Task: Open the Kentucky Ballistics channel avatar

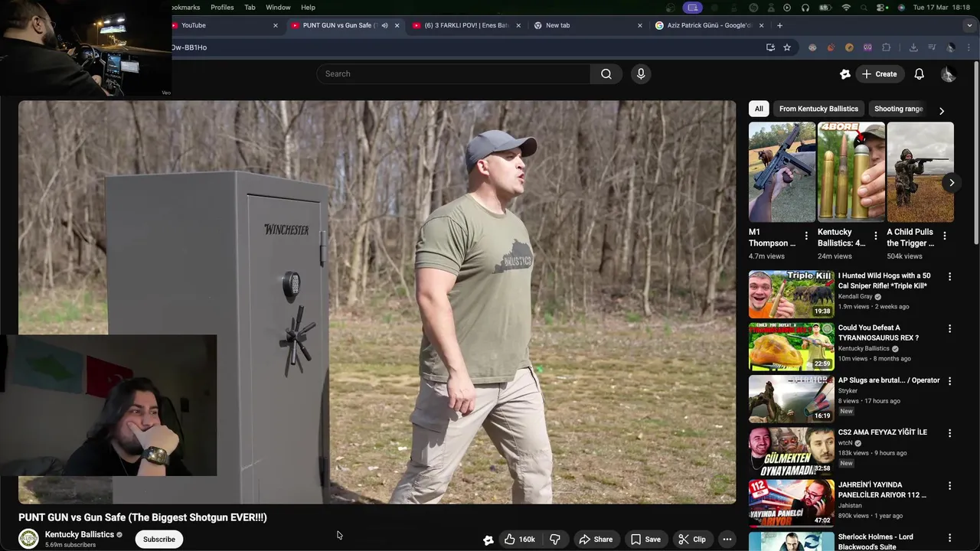Action: pos(28,539)
